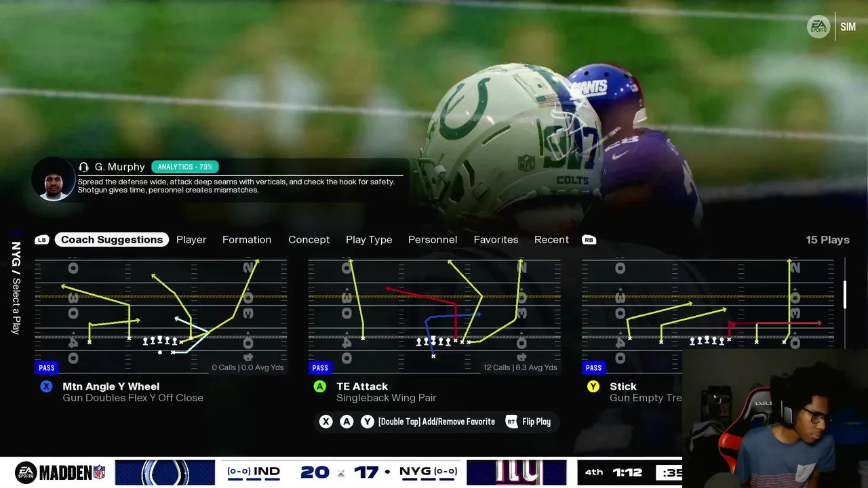This screenshot has width=868, height=488.
Task: Open the Formation tab
Action: 247,239
